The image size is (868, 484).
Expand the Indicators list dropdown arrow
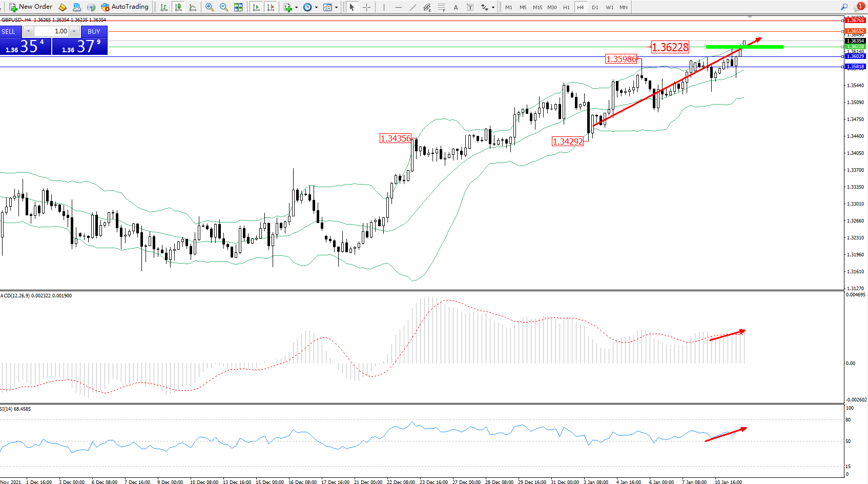click(296, 8)
